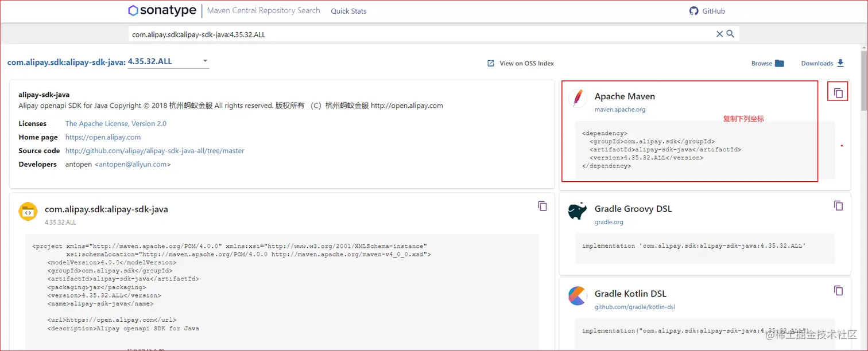This screenshot has height=351, width=868.
Task: Click the Browse folder icon
Action: coord(779,63)
